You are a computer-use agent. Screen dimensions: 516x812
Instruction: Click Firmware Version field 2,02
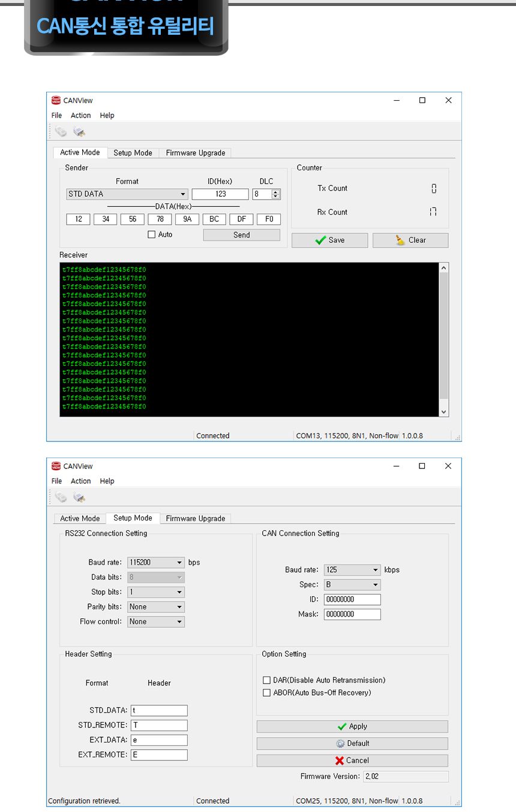406,777
